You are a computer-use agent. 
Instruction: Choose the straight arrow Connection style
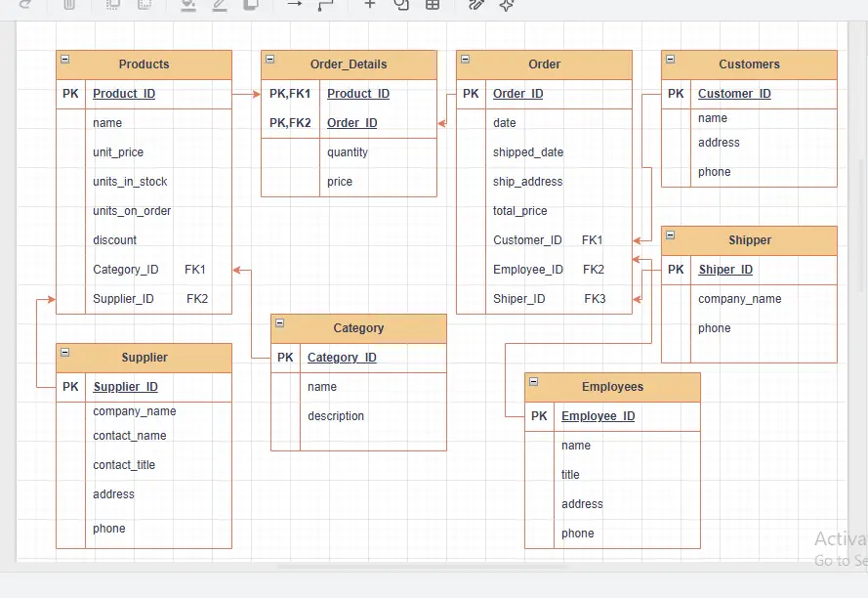click(x=295, y=4)
